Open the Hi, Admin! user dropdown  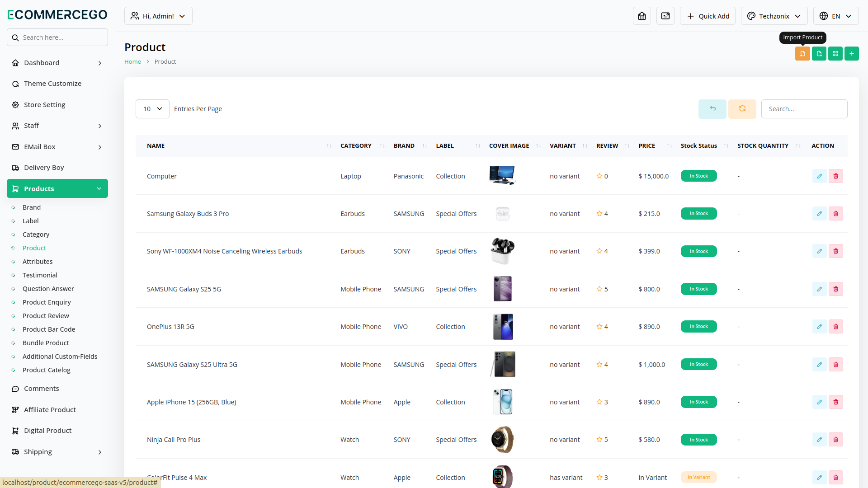(x=158, y=16)
